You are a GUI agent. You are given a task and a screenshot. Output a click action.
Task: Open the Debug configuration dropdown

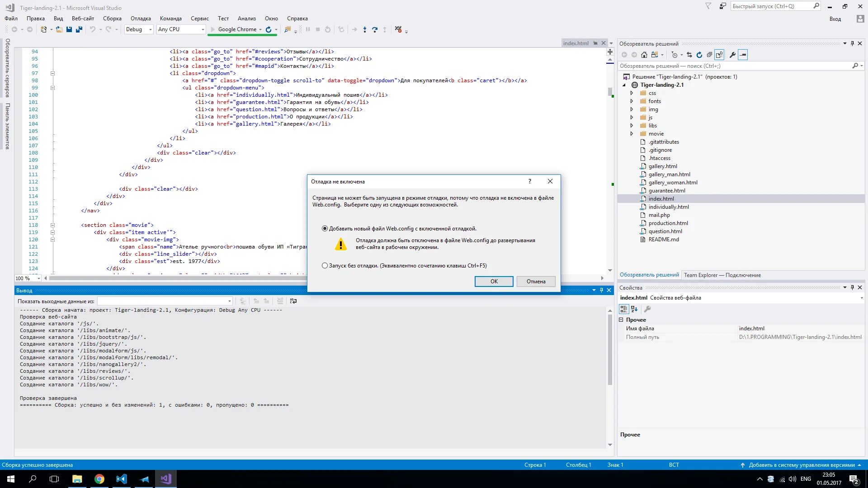click(139, 29)
